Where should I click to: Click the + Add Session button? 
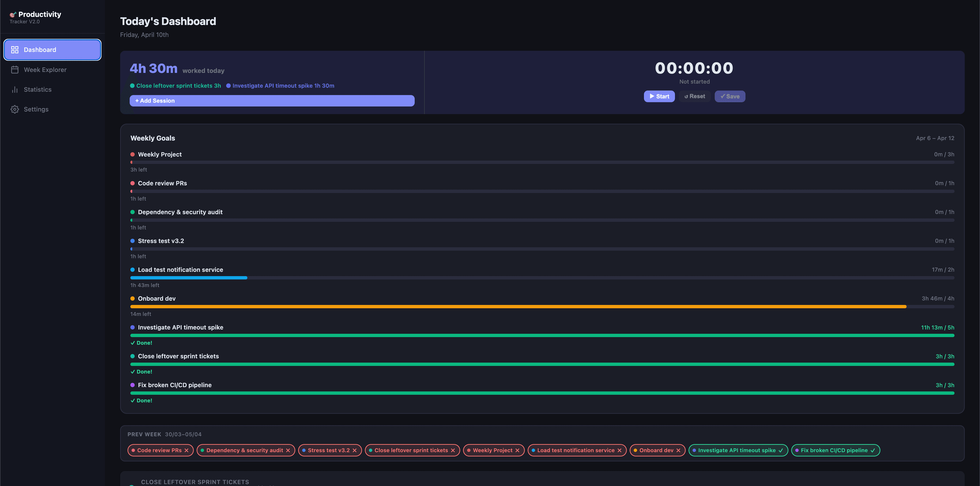pyautogui.click(x=272, y=101)
